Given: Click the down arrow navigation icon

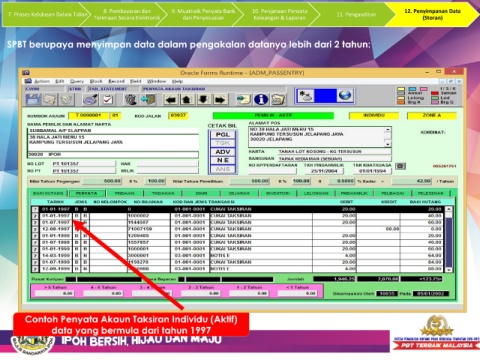Looking at the screenshot, I should [x=203, y=99].
